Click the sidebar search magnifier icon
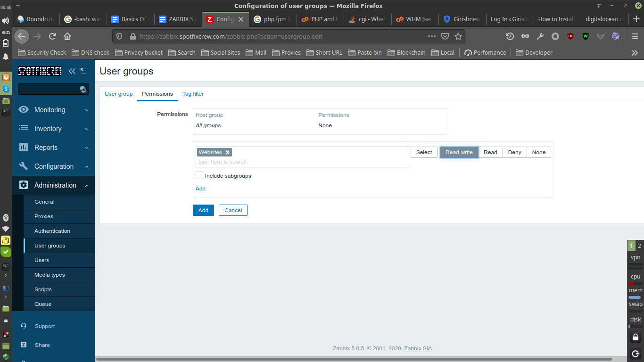644x362 pixels. pyautogui.click(x=83, y=89)
